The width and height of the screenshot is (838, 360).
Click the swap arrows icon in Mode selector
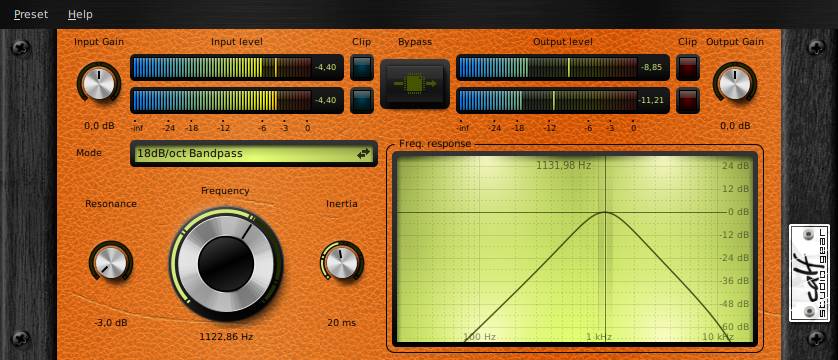(x=363, y=154)
